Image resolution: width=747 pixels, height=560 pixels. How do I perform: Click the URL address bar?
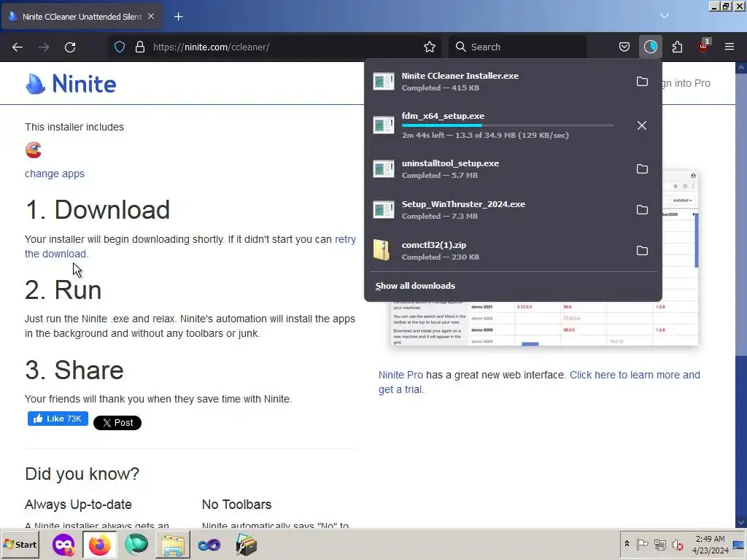[x=286, y=47]
